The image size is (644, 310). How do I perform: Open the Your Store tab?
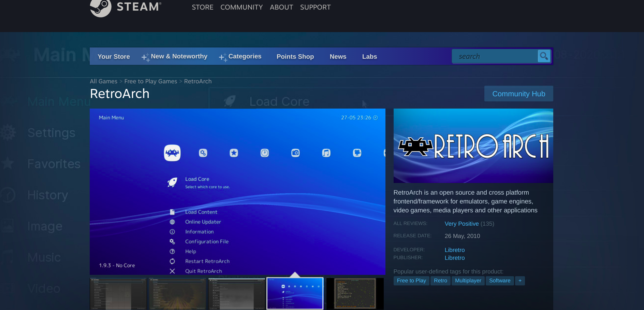click(x=114, y=57)
